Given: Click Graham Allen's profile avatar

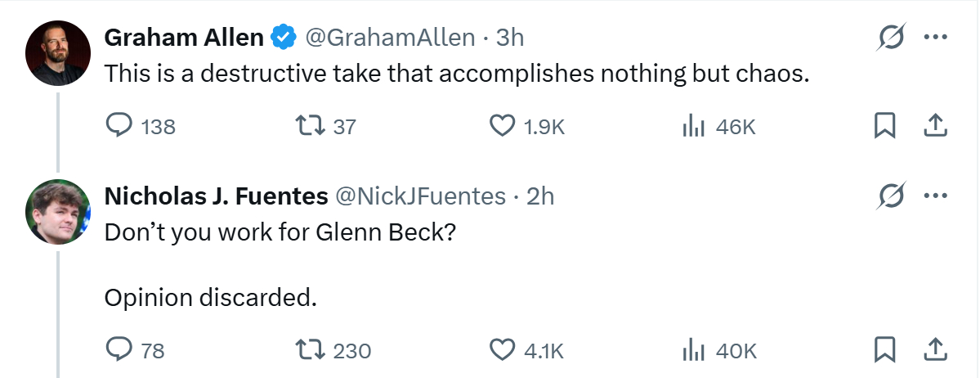Looking at the screenshot, I should click(58, 53).
